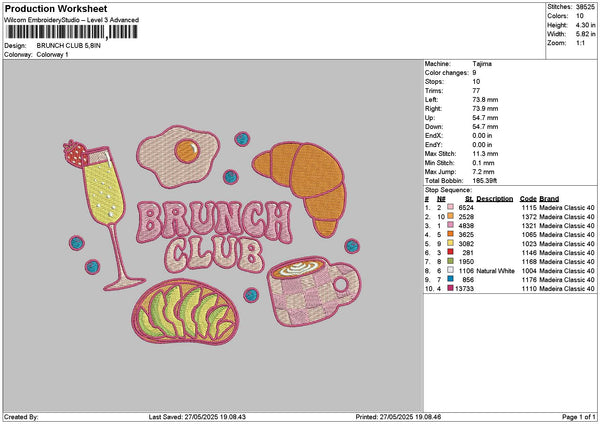Click the Trims value 77
This screenshot has height=424, width=600.
point(476,91)
